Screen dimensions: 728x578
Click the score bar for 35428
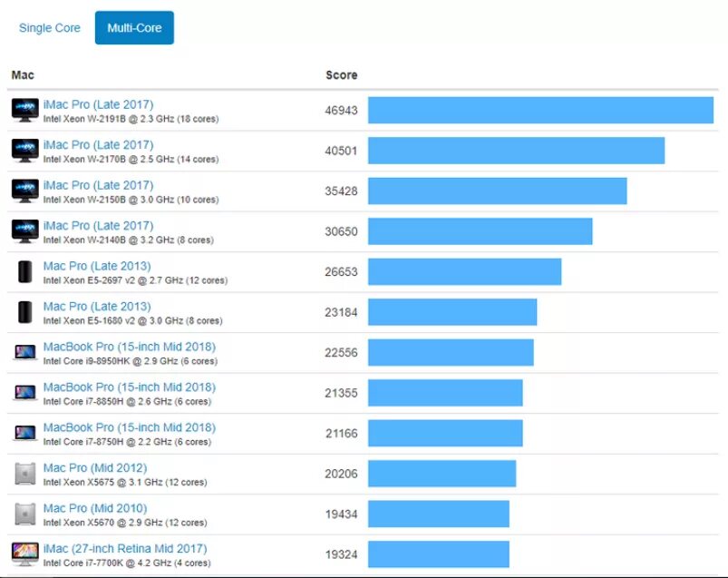tap(498, 191)
